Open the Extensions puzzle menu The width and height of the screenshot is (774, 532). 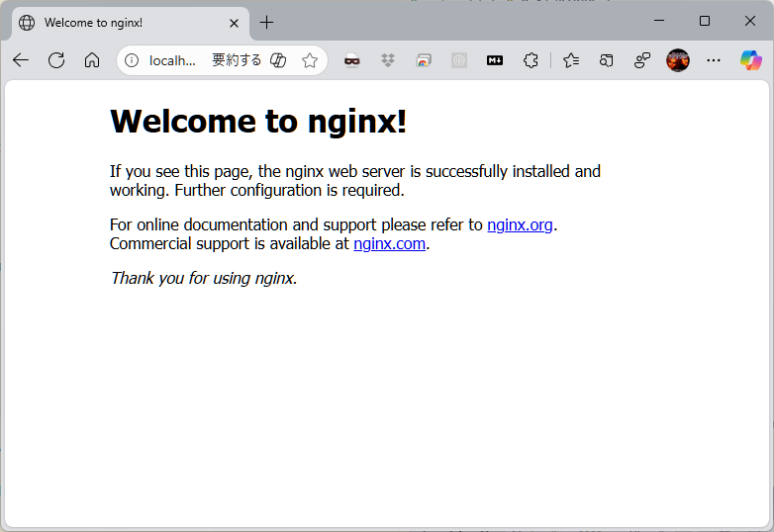click(x=531, y=60)
